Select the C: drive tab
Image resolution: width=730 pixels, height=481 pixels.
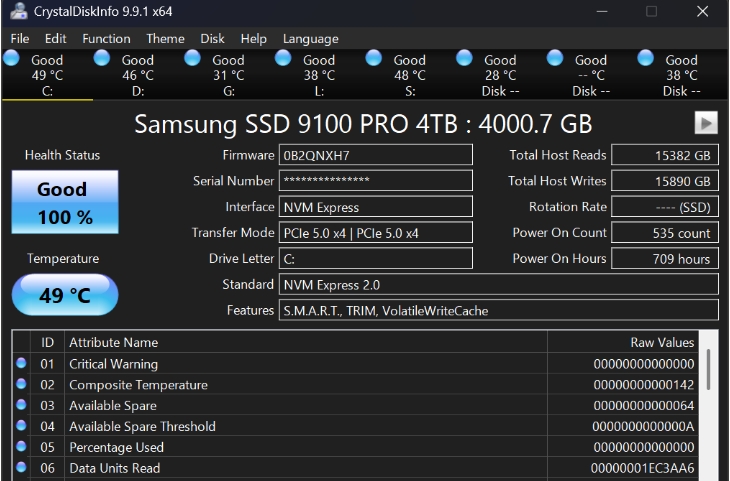47,75
